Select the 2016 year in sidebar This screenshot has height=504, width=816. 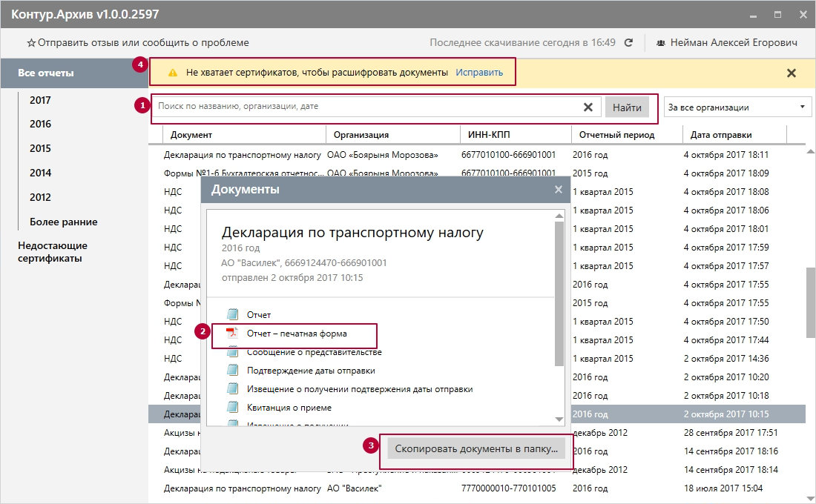coord(40,125)
